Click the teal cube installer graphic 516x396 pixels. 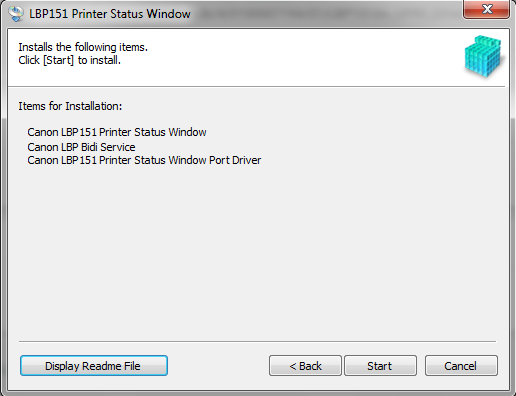tap(483, 56)
